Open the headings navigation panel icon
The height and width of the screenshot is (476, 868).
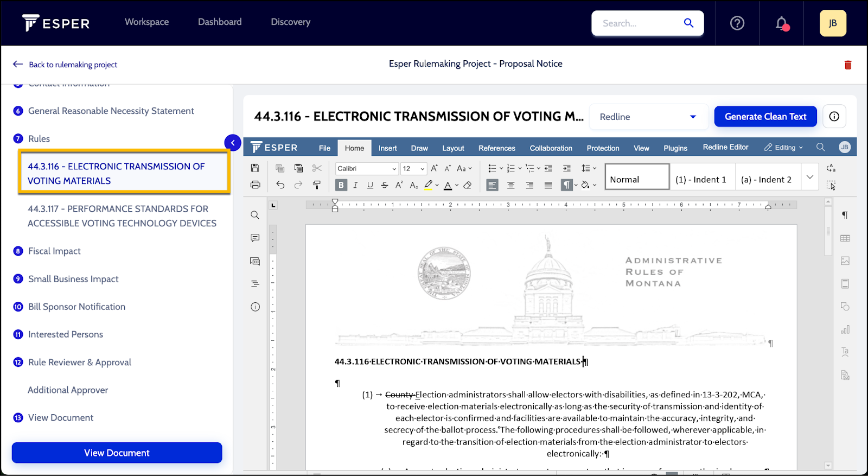(255, 284)
